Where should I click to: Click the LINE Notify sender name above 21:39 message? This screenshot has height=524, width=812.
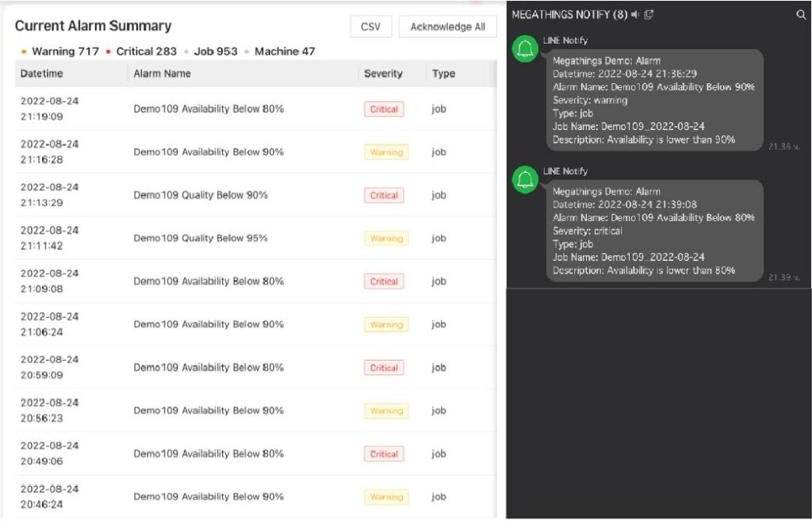[565, 171]
